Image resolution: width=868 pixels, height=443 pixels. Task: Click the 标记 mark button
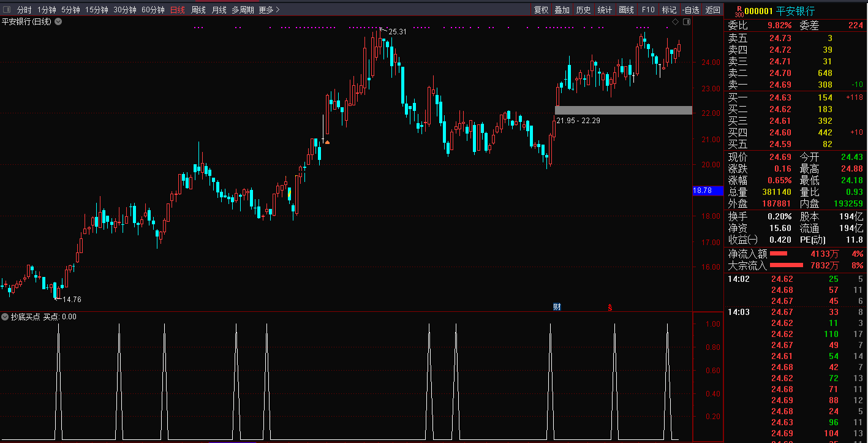[x=669, y=10]
